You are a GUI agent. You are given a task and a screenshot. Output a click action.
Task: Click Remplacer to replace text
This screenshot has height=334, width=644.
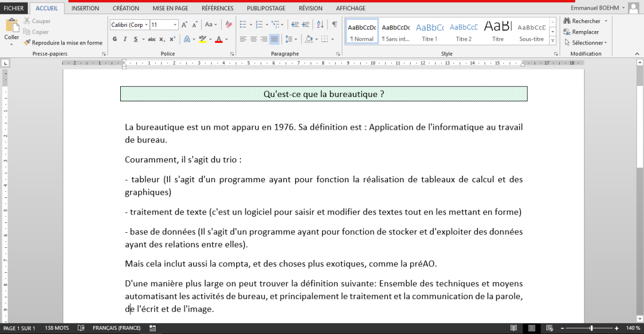(x=581, y=32)
